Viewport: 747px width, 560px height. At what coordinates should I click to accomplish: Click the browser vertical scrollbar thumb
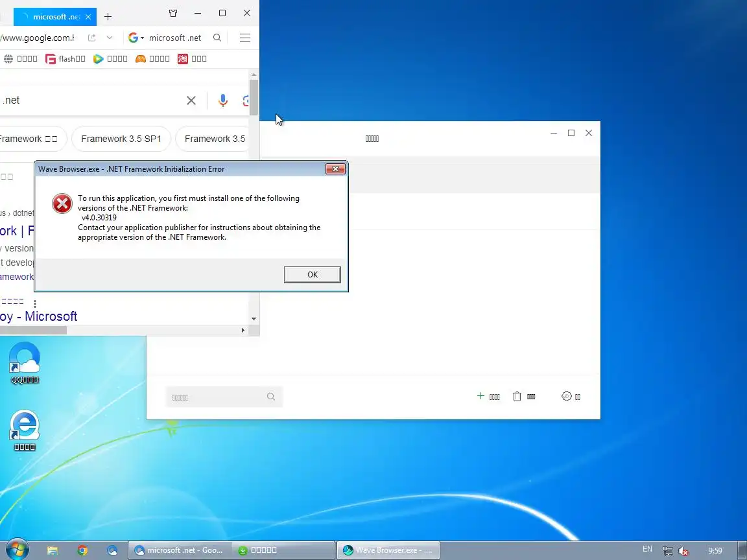tap(254, 97)
